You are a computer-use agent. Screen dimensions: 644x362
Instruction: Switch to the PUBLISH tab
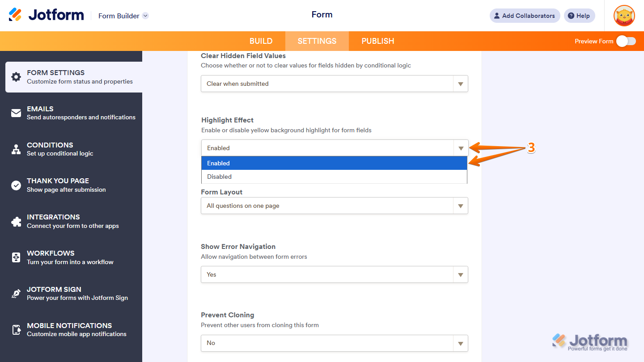pyautogui.click(x=377, y=41)
